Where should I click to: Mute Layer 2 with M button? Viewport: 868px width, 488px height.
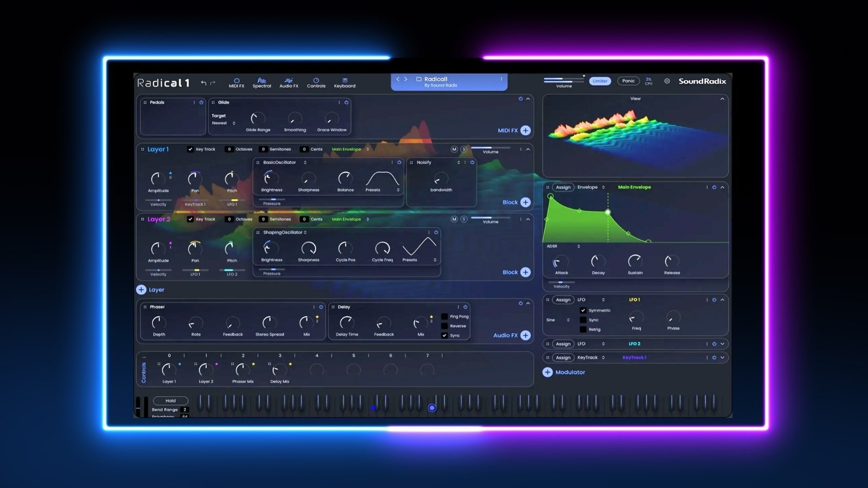(454, 219)
